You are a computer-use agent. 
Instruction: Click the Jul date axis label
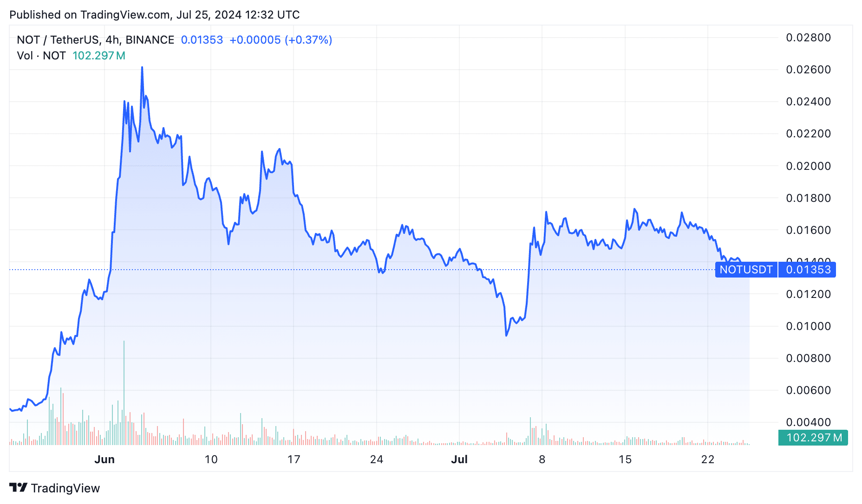(x=459, y=459)
